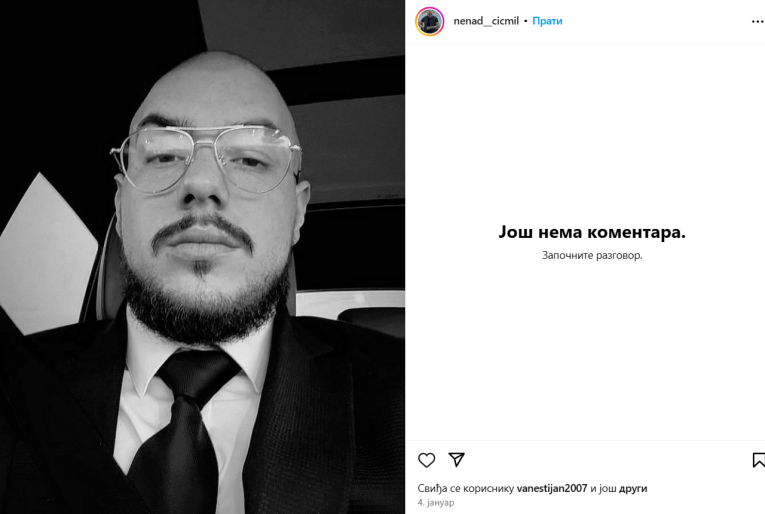Click the profile avatar with story ring
Screen dimensions: 765x514
click(x=429, y=21)
